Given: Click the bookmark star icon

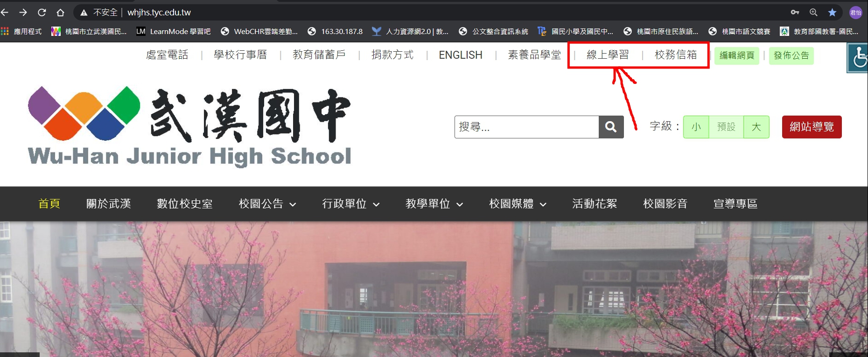Looking at the screenshot, I should click(x=832, y=13).
